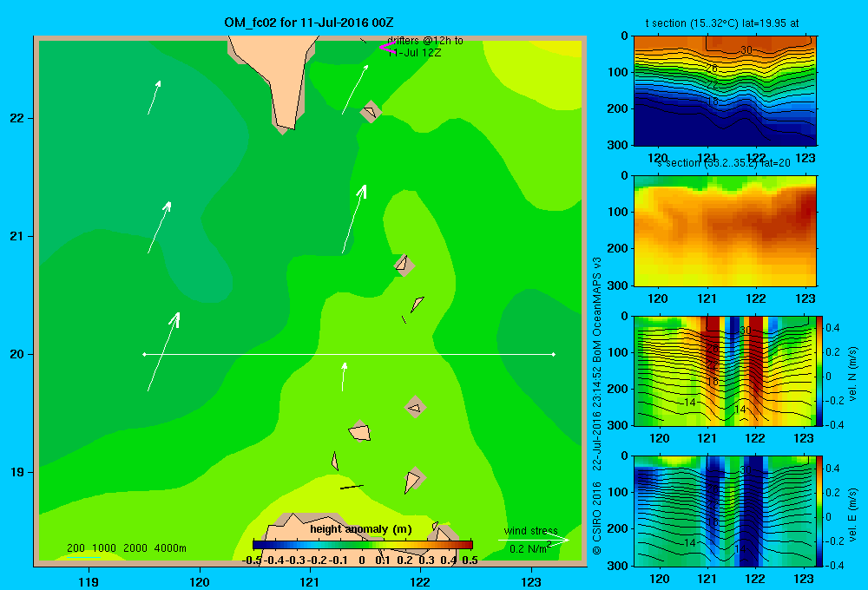Image resolution: width=868 pixels, height=590 pixels.
Task: Click the wind arrow near 119.7E, 22.2N
Action: 154,97
